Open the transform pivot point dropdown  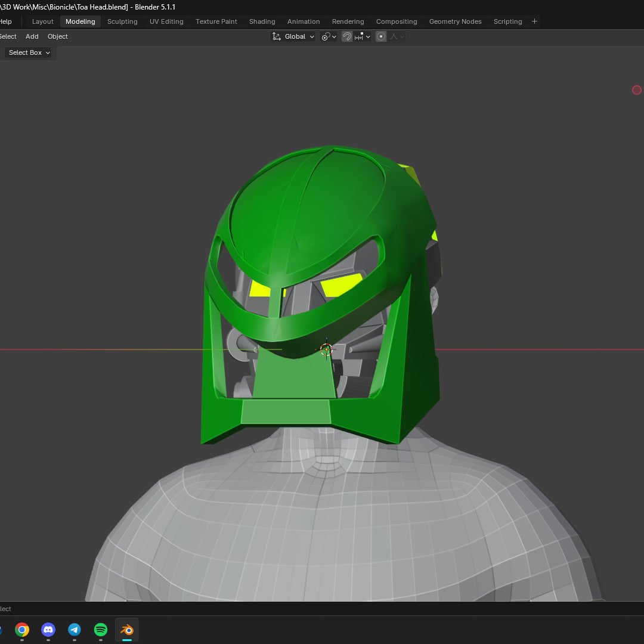tap(329, 36)
